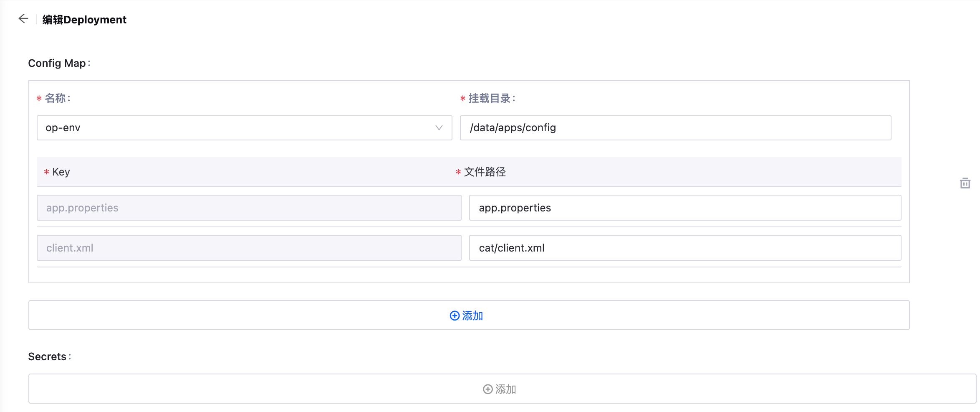This screenshot has height=412, width=980.
Task: Add a new Config Map via 添加
Action: coord(472,315)
